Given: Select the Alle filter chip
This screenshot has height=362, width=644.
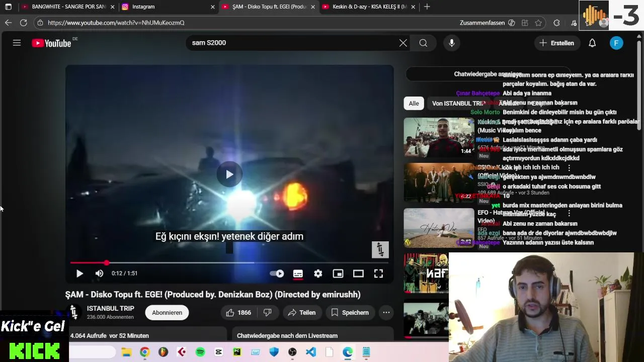Looking at the screenshot, I should click(x=414, y=104).
